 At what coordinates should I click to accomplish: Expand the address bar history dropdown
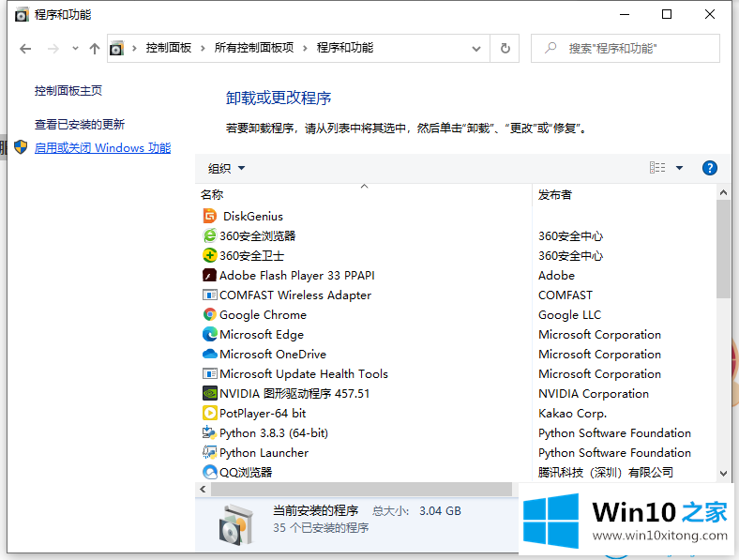476,49
